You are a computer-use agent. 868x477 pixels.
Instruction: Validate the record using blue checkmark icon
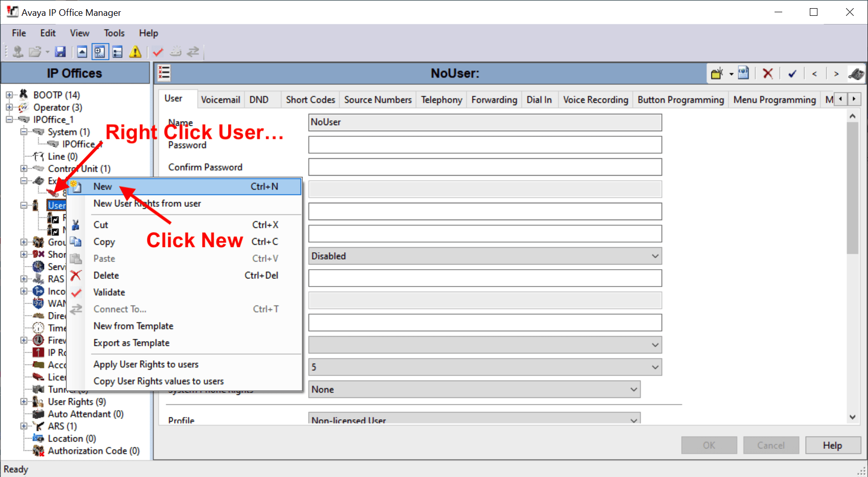tap(792, 74)
